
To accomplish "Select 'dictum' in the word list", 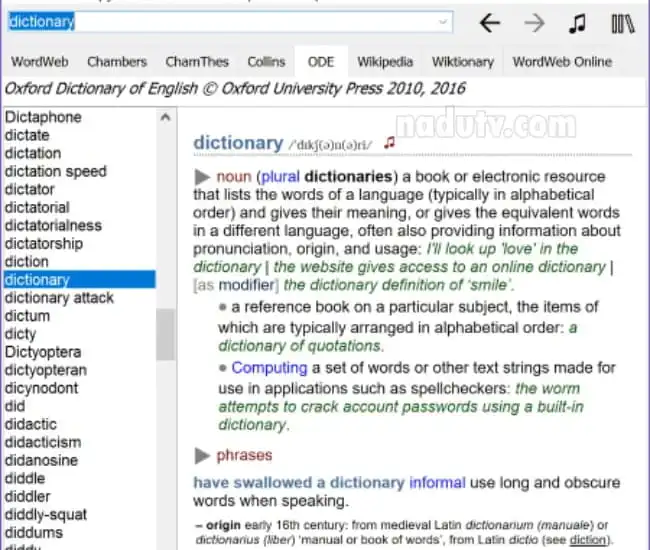I will [x=27, y=316].
